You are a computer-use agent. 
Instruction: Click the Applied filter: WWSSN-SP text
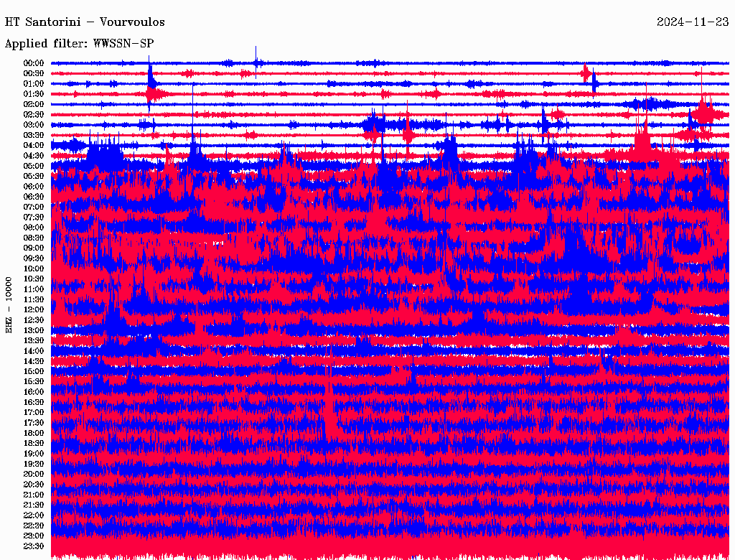click(x=79, y=43)
